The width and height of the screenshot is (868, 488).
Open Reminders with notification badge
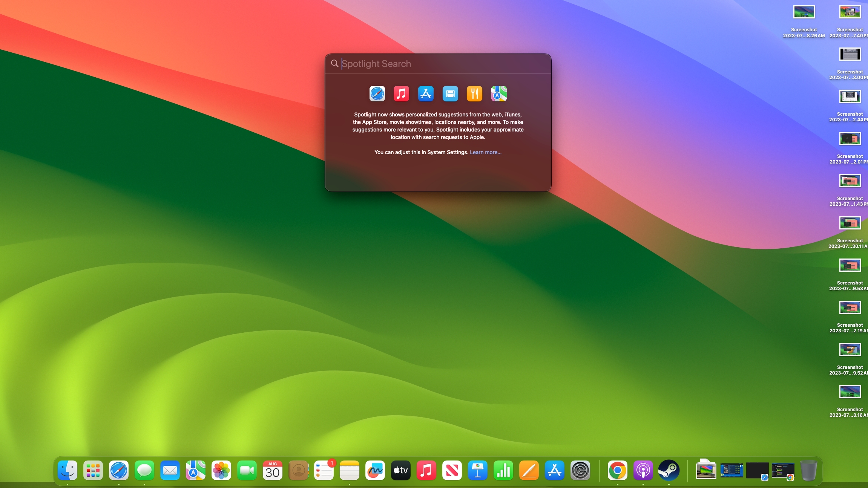[324, 470]
